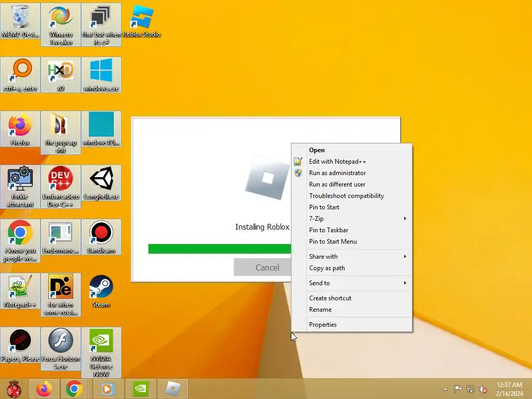Open Properties from context menu
This screenshot has height=399, width=532.
click(x=352, y=325)
